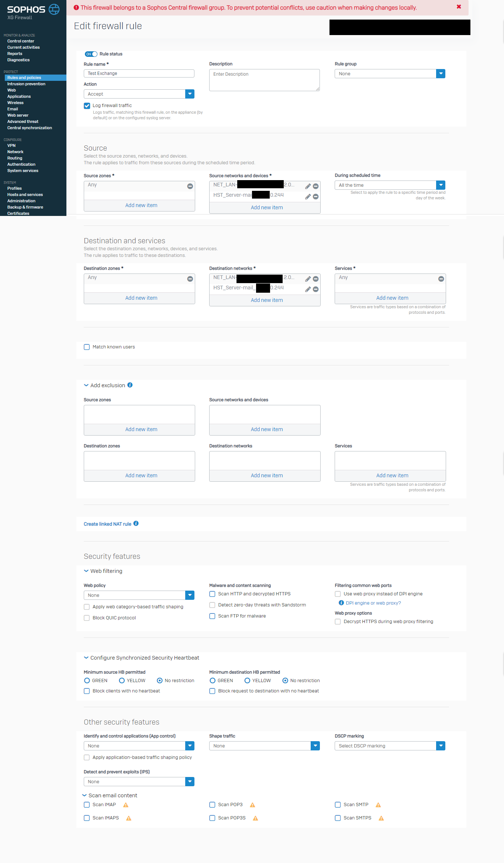Toggle the Rule status switch
The height and width of the screenshot is (863, 504).
(x=91, y=54)
